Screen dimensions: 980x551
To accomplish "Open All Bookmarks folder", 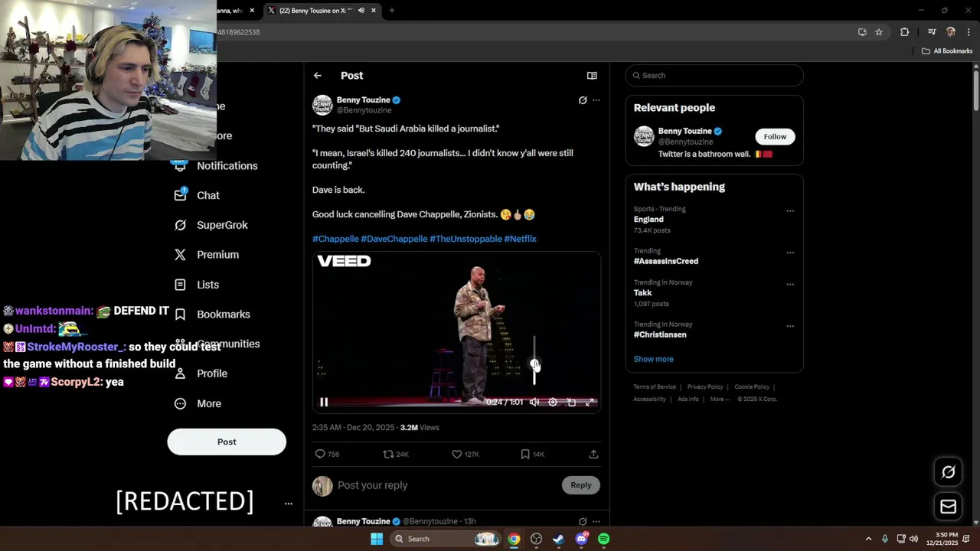I will tap(947, 51).
